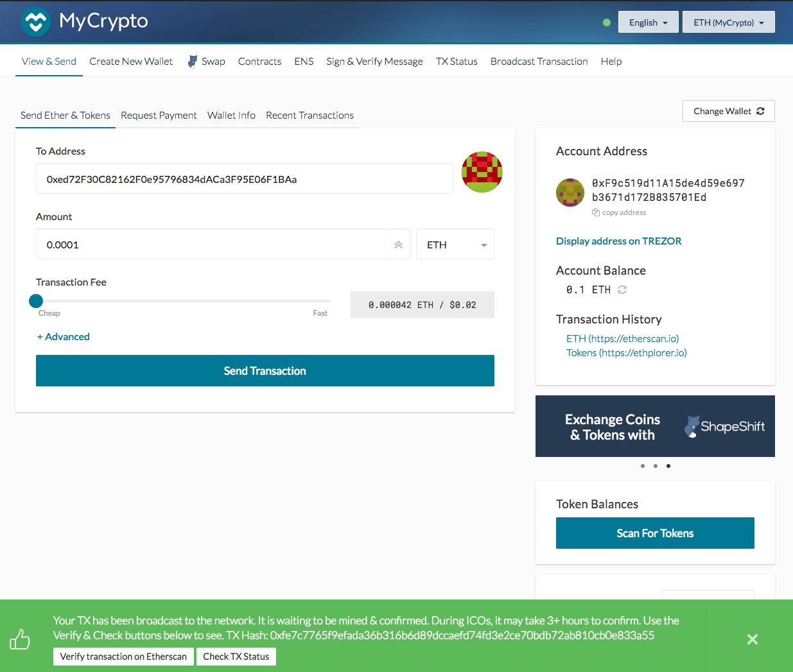
Task: Click the copy address link text
Action: pos(624,212)
